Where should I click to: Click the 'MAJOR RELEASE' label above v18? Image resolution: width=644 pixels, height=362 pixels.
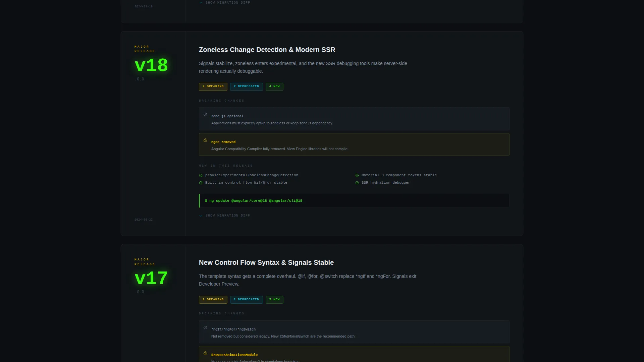tap(145, 49)
